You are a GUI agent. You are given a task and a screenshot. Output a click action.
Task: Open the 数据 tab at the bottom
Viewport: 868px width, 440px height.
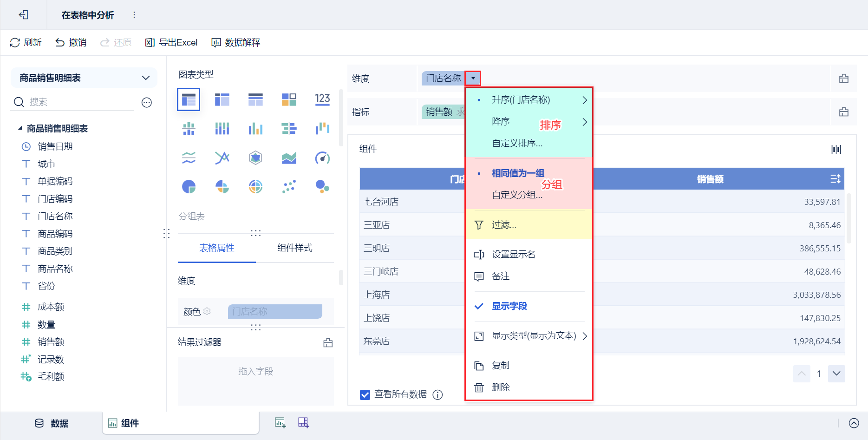click(52, 423)
